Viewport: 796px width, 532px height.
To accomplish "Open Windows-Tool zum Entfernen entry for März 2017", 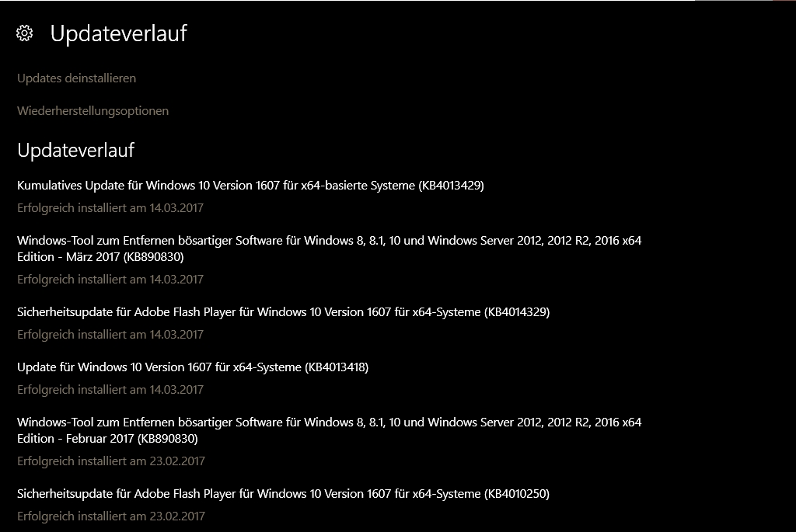I will [329, 241].
